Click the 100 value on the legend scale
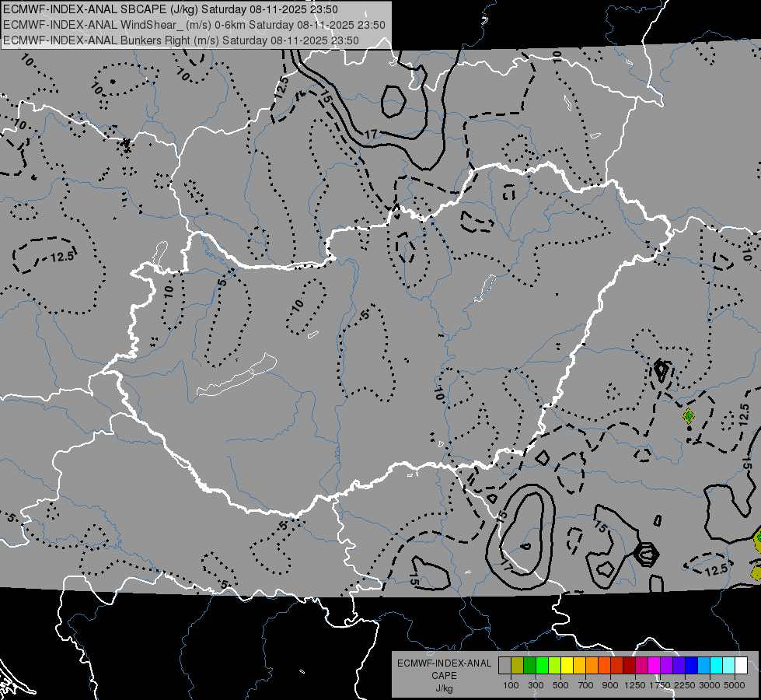 tap(511, 685)
